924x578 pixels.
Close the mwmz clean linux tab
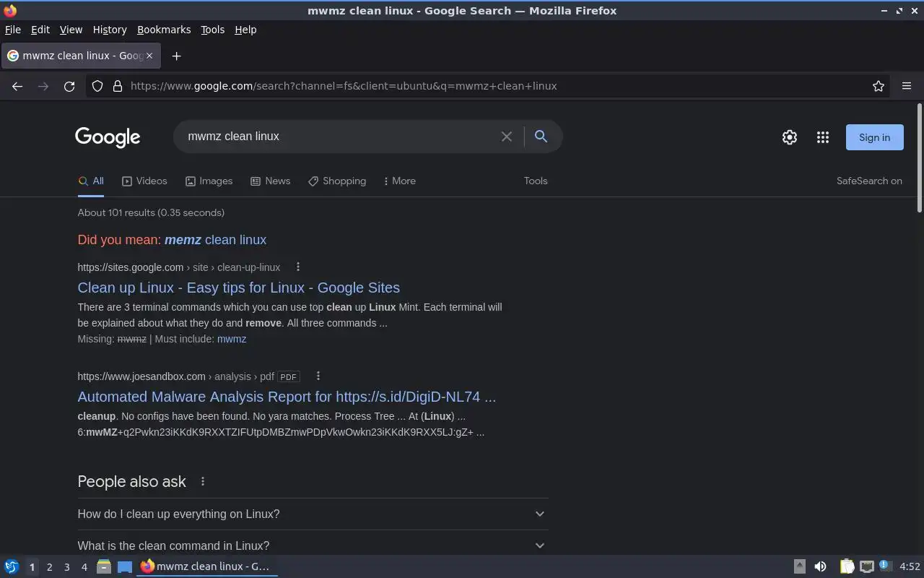point(149,56)
